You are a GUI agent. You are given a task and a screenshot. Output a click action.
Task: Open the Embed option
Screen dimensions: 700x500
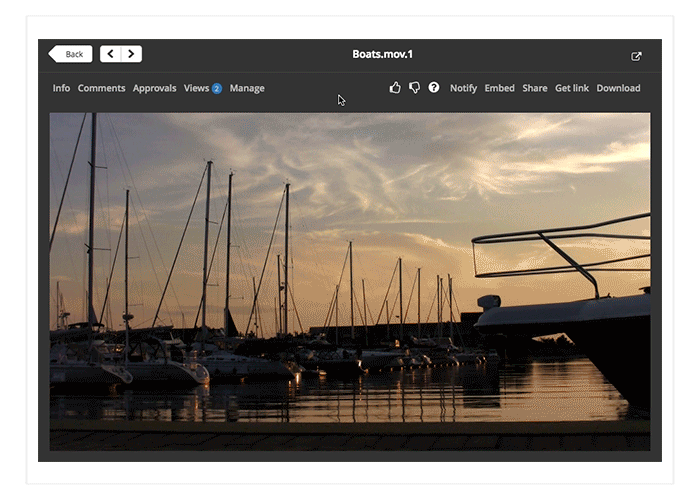(x=500, y=88)
